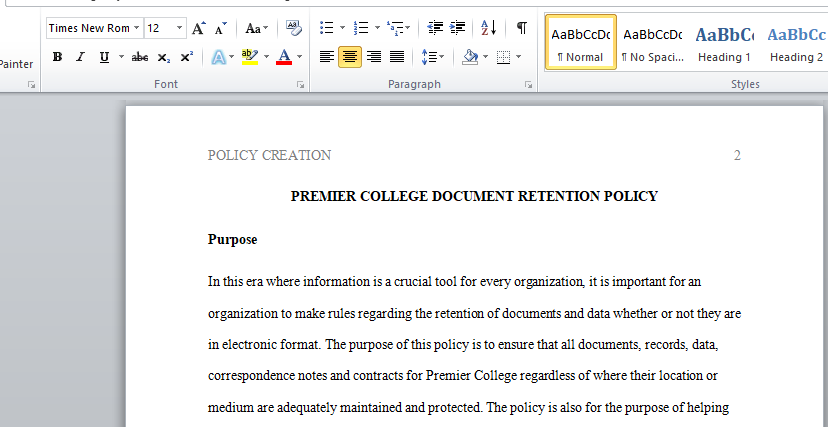The image size is (828, 427).
Task: Align text right
Action: (373, 56)
